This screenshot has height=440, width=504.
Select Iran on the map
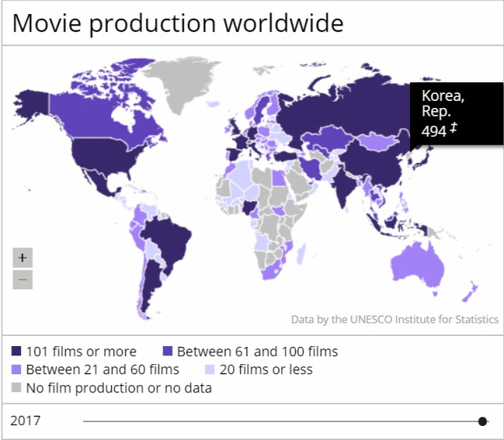tap(311, 169)
